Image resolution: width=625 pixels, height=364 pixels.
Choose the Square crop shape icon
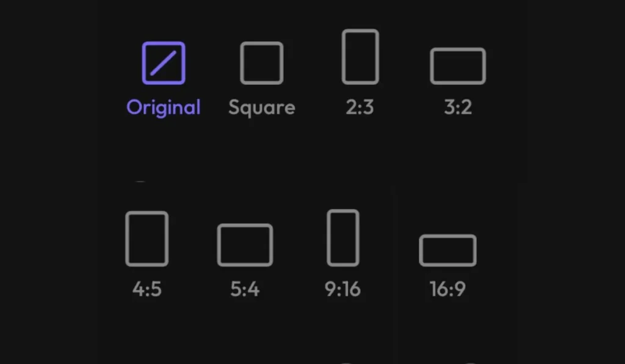tap(261, 63)
